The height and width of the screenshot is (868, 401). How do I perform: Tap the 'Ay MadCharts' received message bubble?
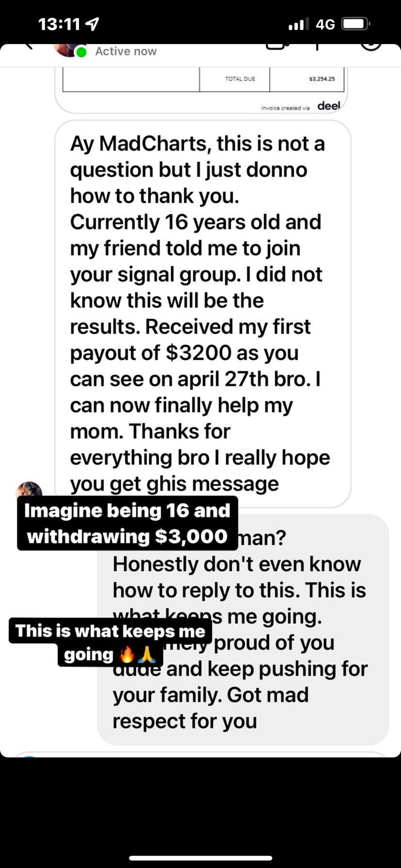click(x=203, y=313)
